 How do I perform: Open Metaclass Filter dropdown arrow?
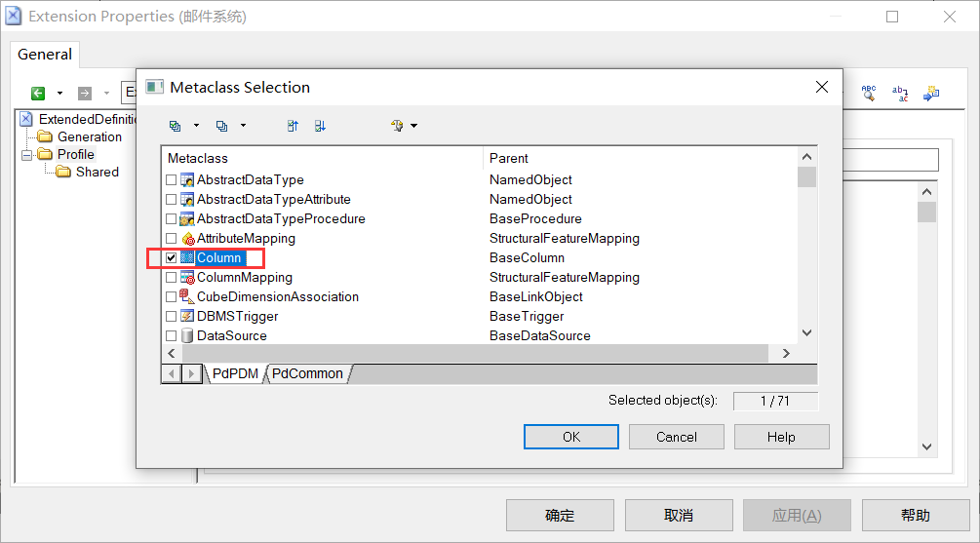point(413,126)
